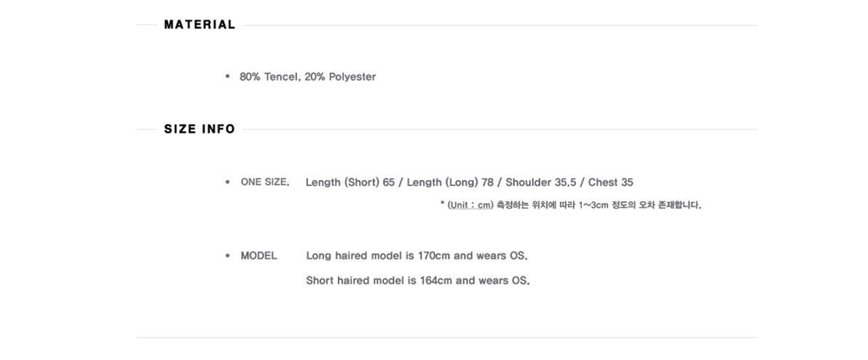This screenshot has height=360, width=868.
Task: Click the MATERIAL section heading
Action: [x=200, y=25]
